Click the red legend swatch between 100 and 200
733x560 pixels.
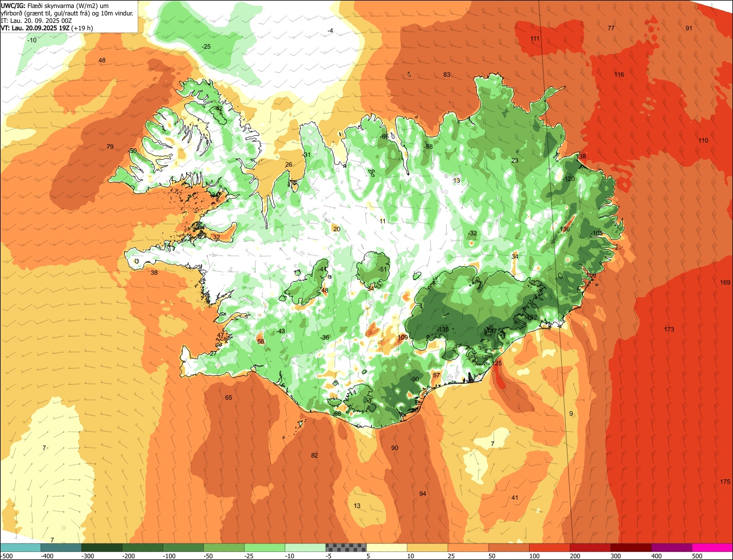549,547
